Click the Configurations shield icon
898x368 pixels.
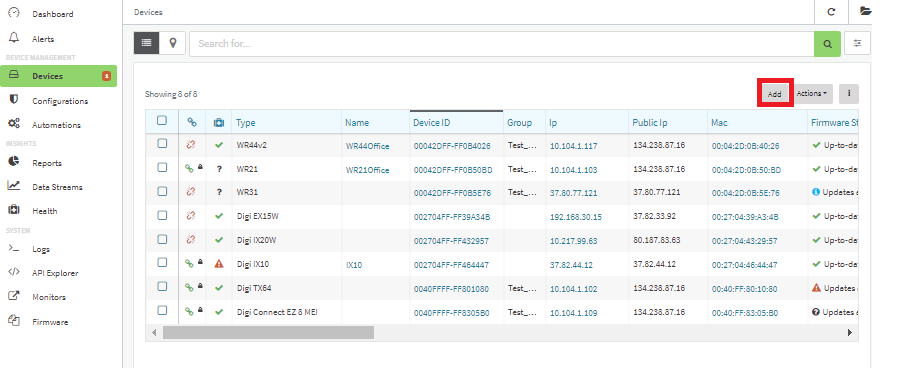coord(14,100)
